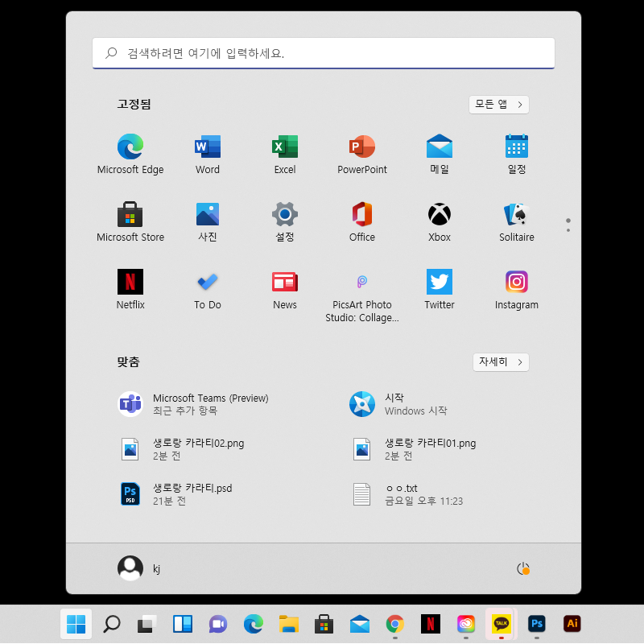Image resolution: width=644 pixels, height=644 pixels.
Task: Open Netflix from the taskbar
Action: 431,624
